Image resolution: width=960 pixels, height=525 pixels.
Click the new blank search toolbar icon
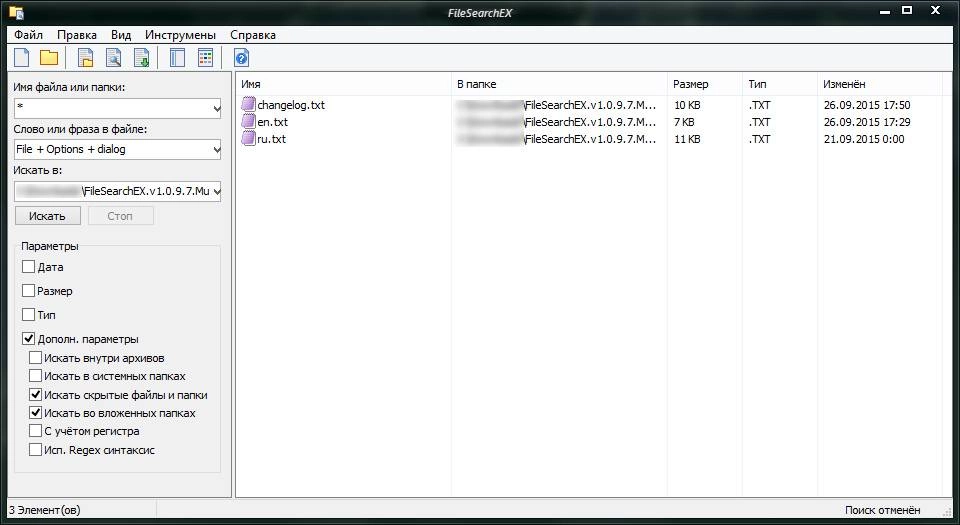click(22, 58)
